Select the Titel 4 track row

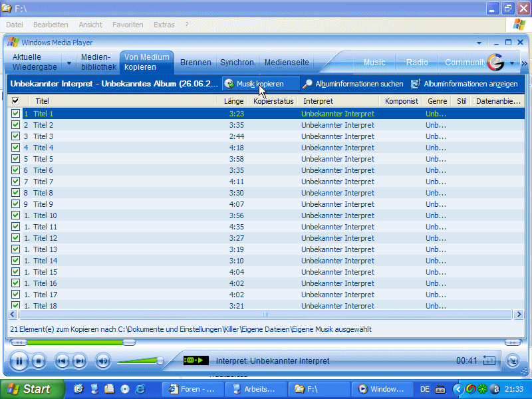[273, 148]
